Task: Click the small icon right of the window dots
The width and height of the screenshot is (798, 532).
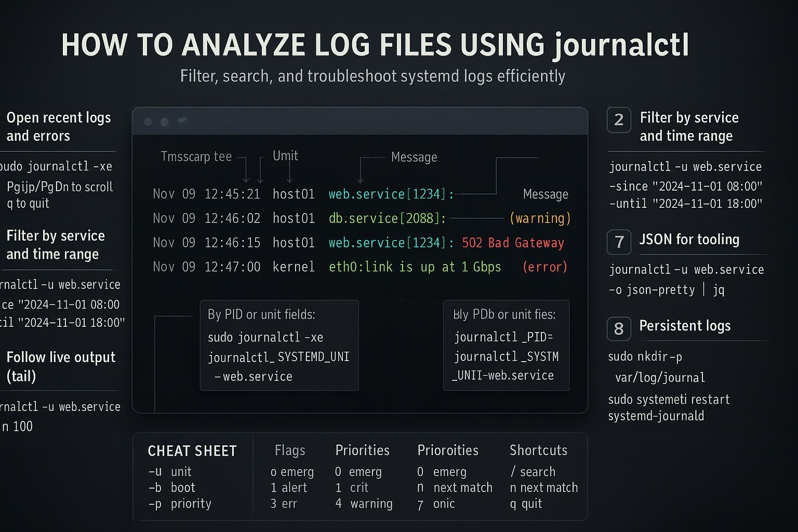Action: click(181, 121)
